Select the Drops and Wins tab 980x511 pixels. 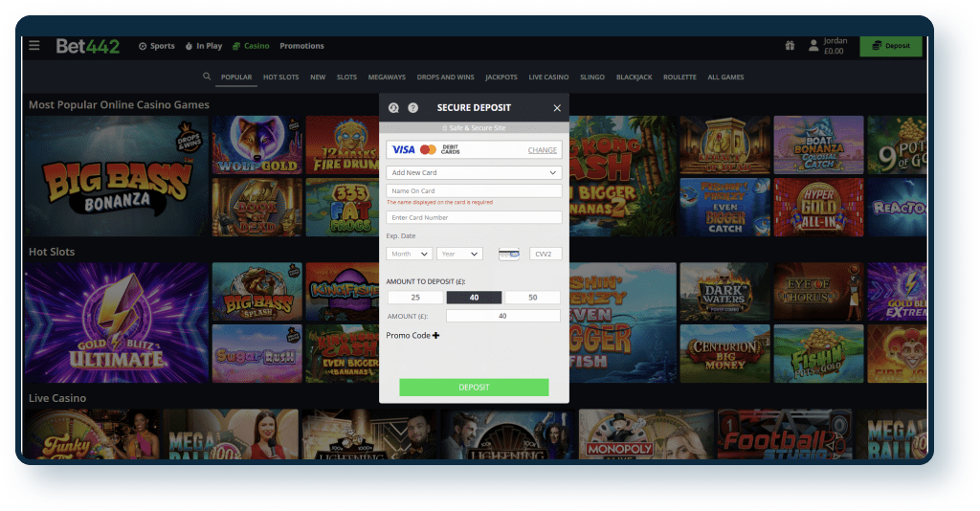(x=446, y=77)
